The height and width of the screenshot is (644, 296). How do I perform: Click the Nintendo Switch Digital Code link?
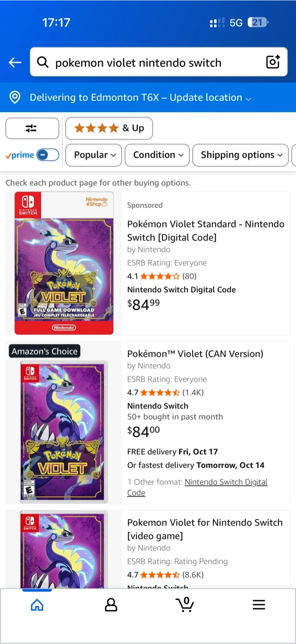pyautogui.click(x=226, y=482)
